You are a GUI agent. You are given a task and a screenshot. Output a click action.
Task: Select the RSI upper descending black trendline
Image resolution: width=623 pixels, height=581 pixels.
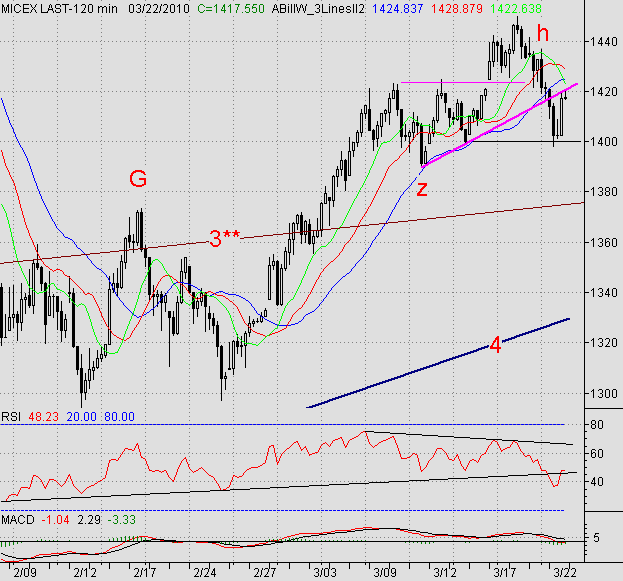pos(469,438)
